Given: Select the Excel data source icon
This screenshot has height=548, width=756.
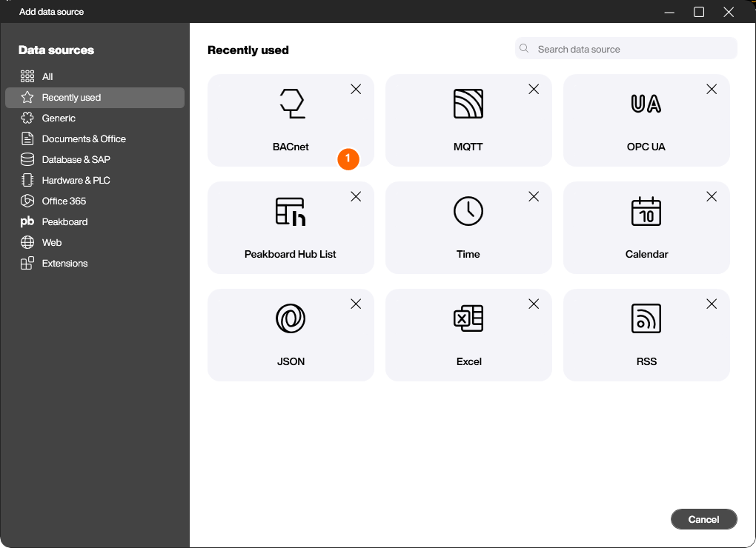Looking at the screenshot, I should tap(468, 318).
